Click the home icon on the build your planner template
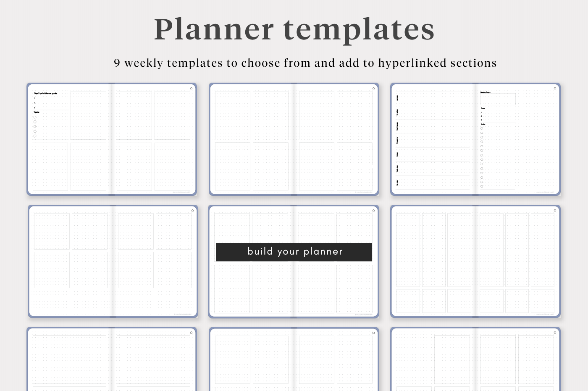Viewport: 588px width, 391px height. click(373, 211)
